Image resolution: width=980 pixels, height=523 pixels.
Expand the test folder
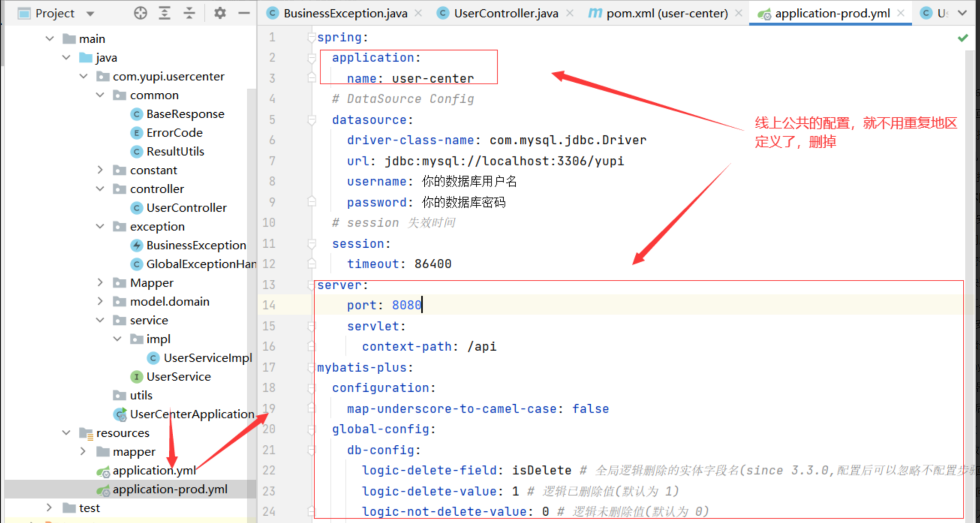(x=50, y=508)
